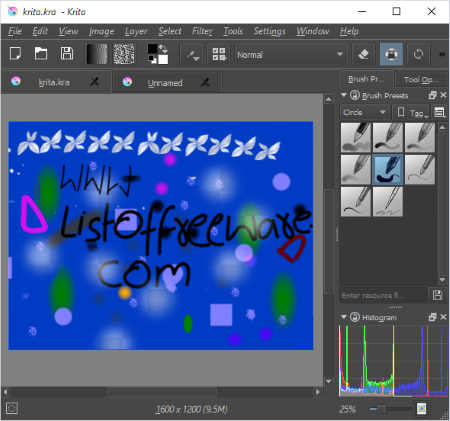Screen dimensions: 450x421
Task: Open brush presets chooser grid
Action: pyautogui.click(x=219, y=54)
